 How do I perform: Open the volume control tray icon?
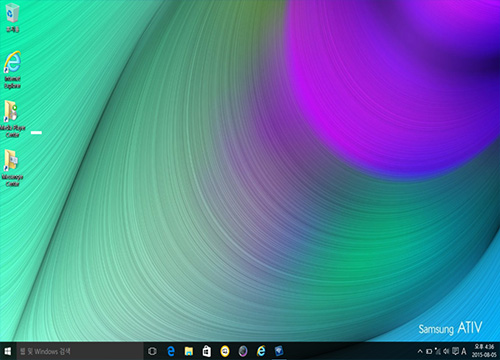point(446,351)
